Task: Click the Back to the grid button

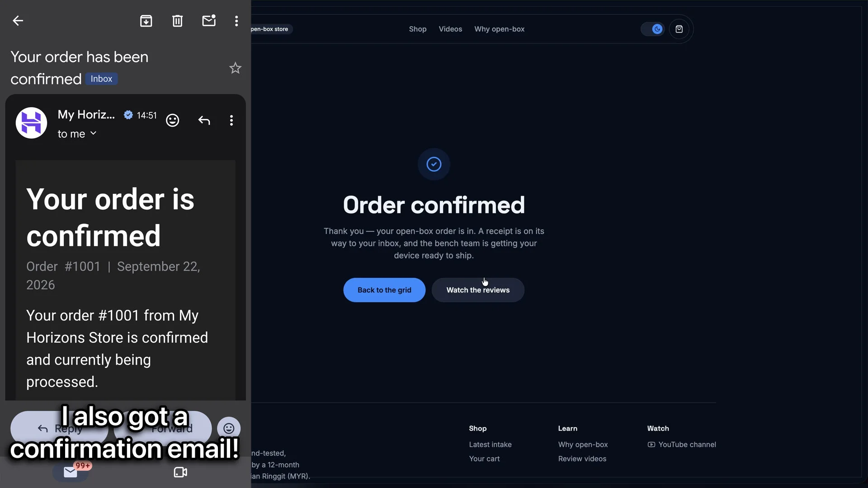Action: pyautogui.click(x=384, y=290)
